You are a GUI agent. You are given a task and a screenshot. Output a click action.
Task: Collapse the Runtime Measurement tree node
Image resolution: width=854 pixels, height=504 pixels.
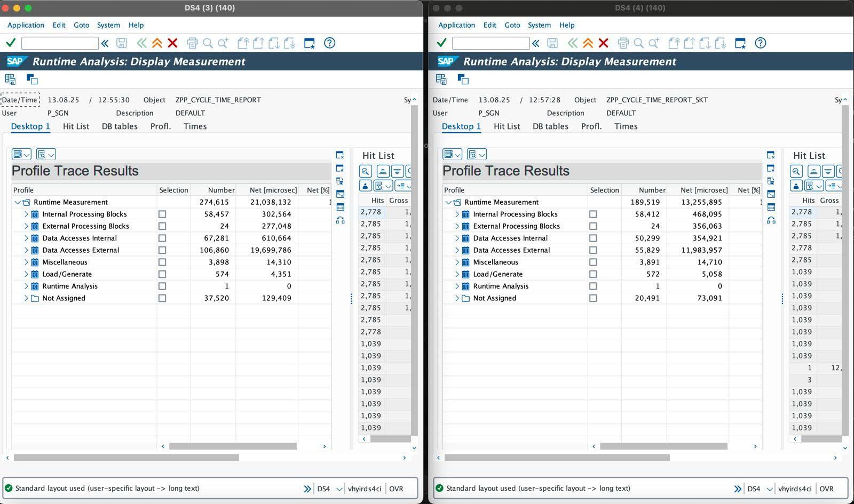coord(17,202)
